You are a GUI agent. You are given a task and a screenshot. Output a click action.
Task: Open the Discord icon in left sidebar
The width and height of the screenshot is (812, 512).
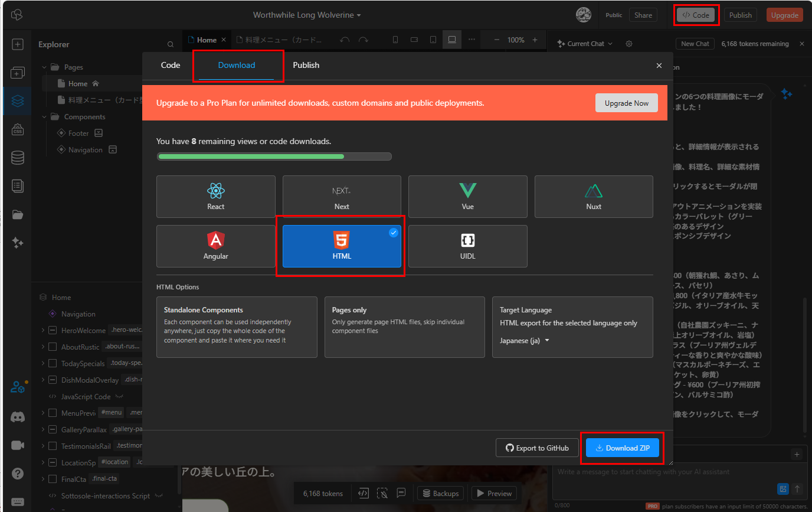point(18,417)
